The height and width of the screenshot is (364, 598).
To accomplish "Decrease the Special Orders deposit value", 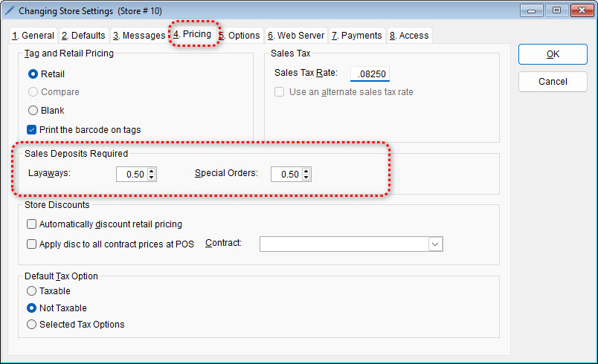I will point(306,178).
